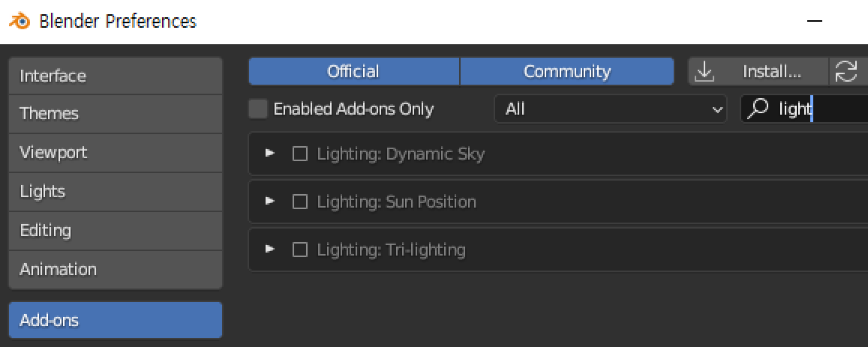This screenshot has width=868, height=347.
Task: Open the Animation preferences section
Action: pos(115,270)
